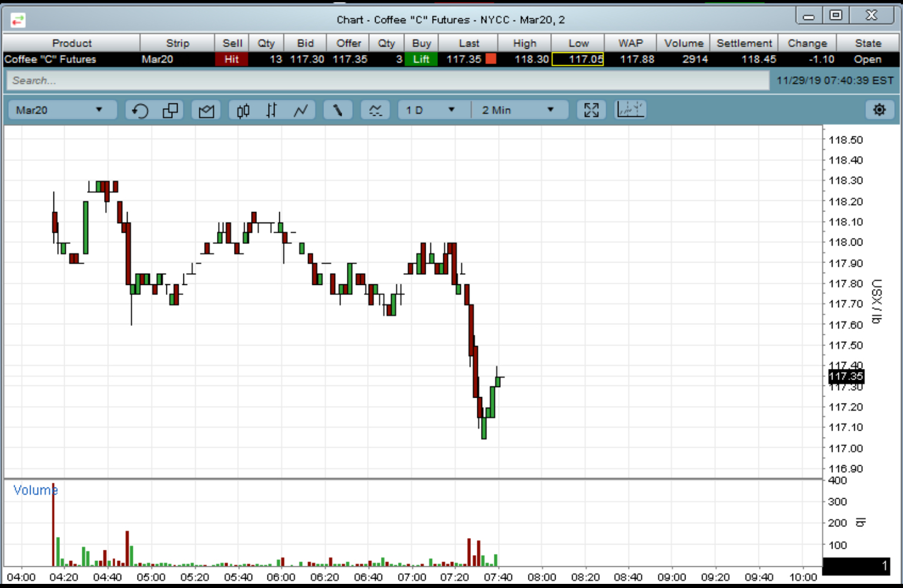Toggle the volume sub-chart icon

click(x=630, y=109)
